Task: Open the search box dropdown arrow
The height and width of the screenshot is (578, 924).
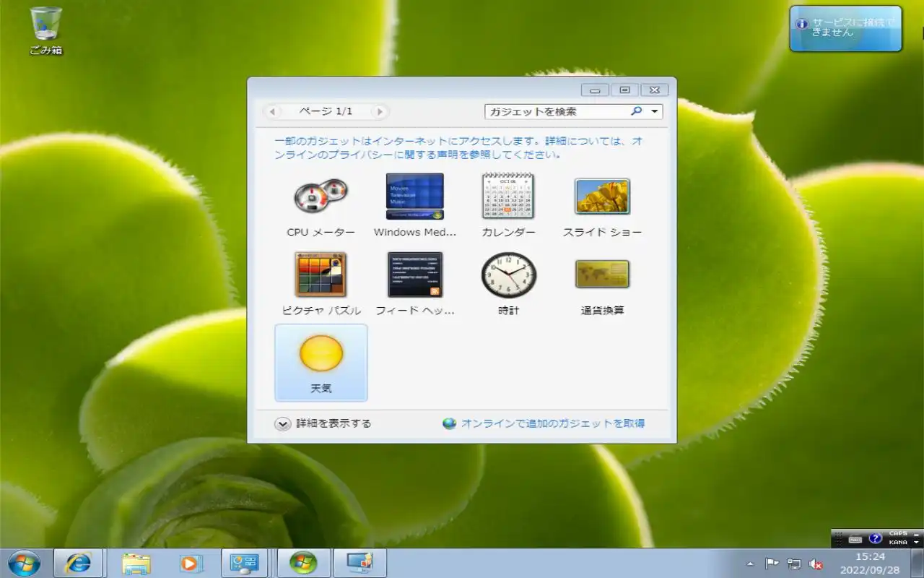Action: coord(655,111)
